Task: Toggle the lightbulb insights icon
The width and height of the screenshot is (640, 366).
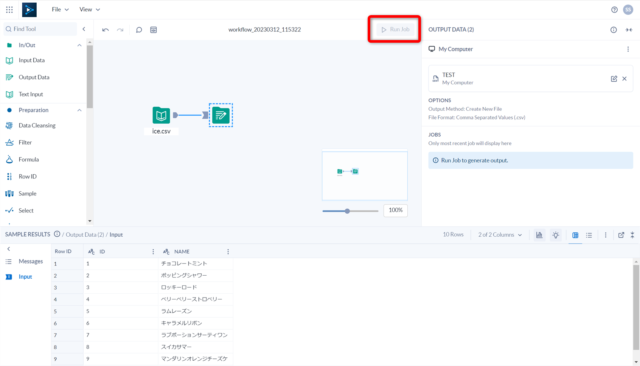Action: tap(556, 235)
